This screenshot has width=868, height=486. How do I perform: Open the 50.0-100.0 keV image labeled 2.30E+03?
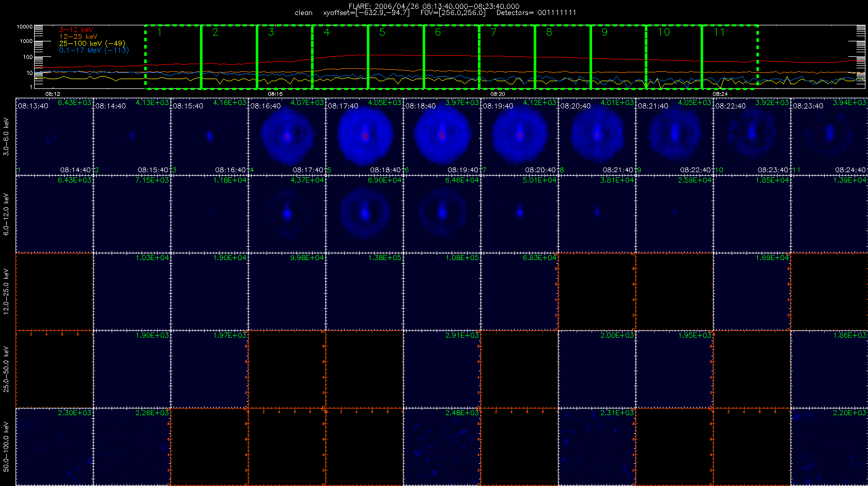tap(54, 447)
